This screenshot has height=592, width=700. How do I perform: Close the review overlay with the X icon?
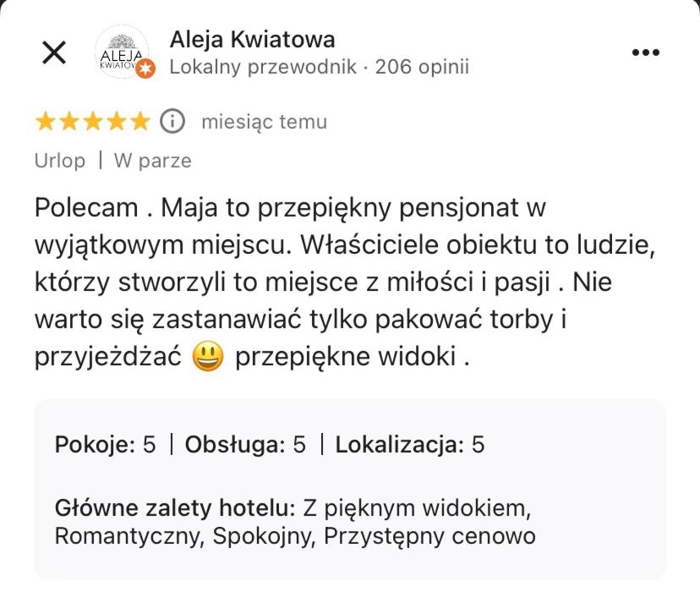pos(56,52)
